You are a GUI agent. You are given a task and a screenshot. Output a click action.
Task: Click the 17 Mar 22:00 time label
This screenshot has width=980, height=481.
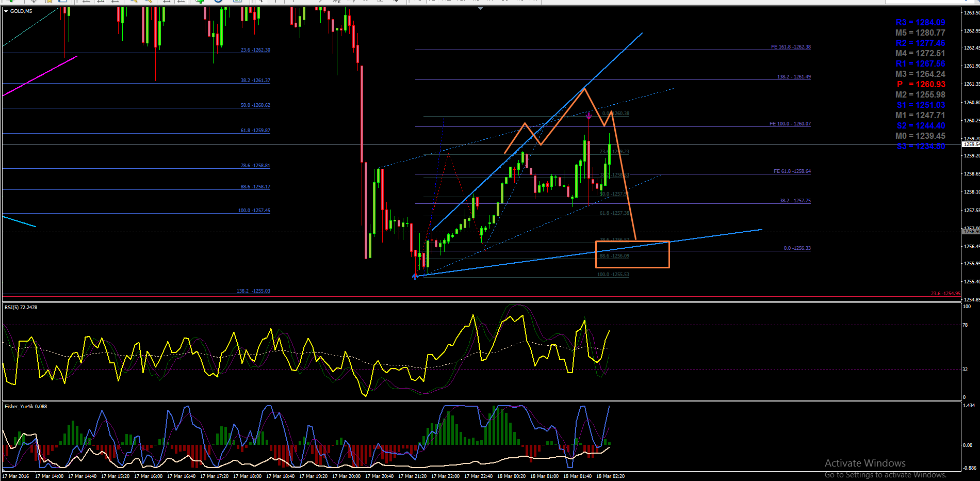[446, 476]
